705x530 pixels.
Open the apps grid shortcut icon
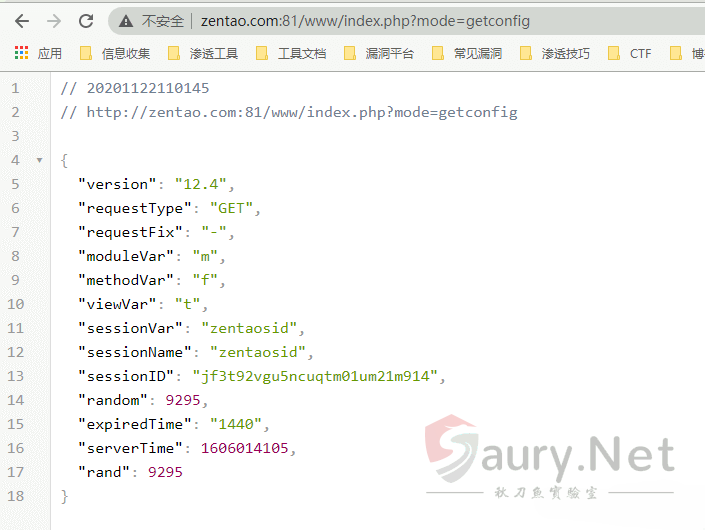(x=21, y=53)
